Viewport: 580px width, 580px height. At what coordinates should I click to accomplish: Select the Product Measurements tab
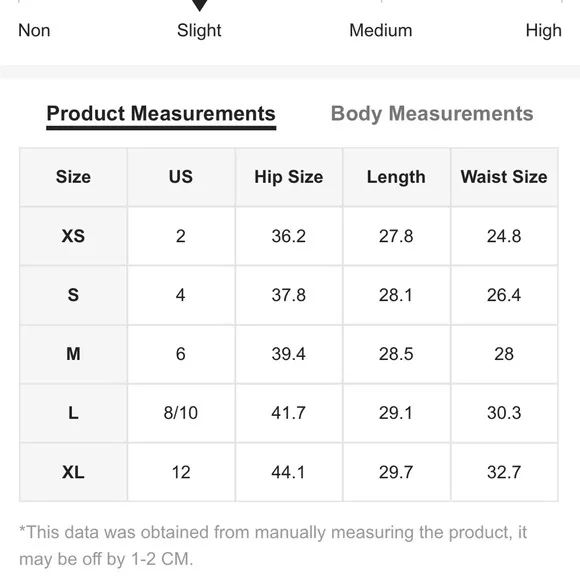[x=161, y=114]
